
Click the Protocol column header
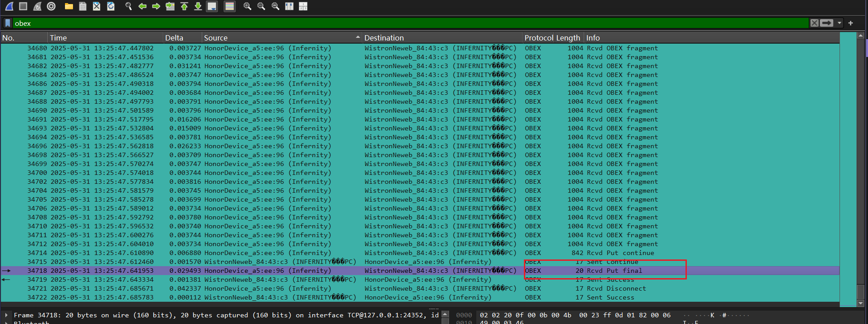[x=539, y=38]
